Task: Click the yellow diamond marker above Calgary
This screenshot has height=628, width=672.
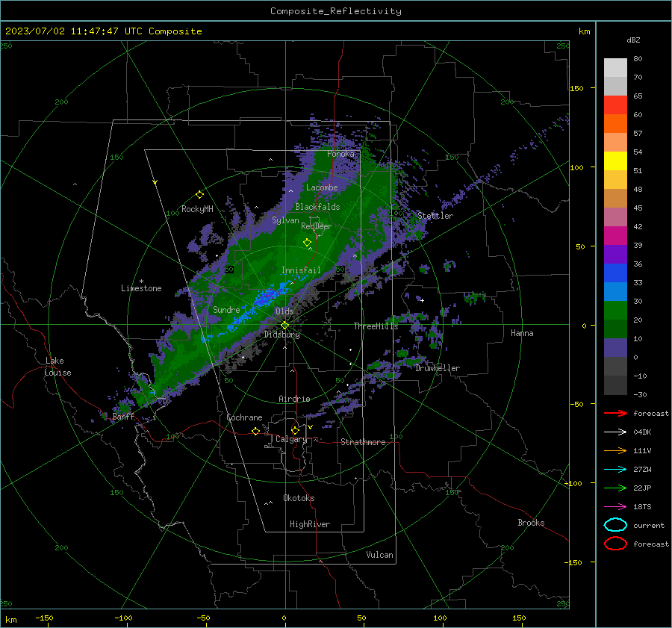Action: [295, 430]
